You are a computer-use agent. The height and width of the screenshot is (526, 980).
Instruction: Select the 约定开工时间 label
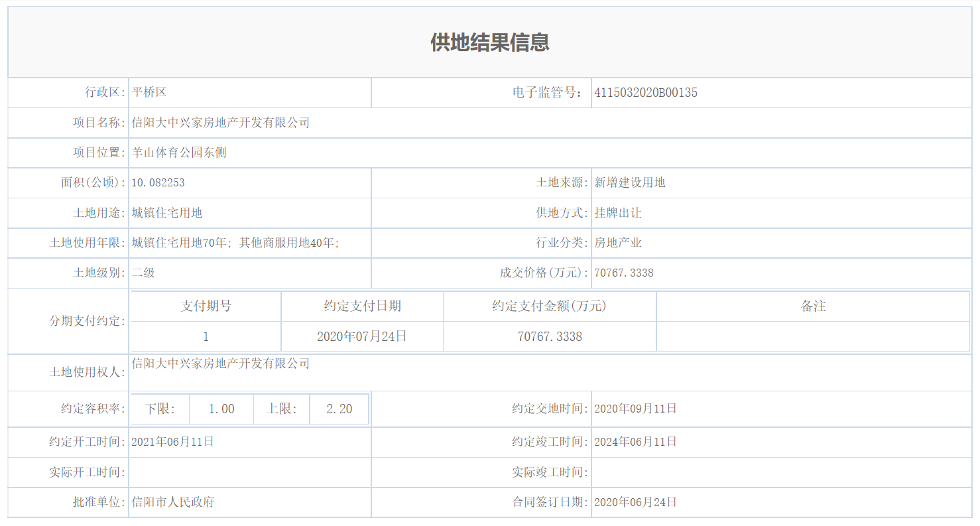(x=88, y=442)
